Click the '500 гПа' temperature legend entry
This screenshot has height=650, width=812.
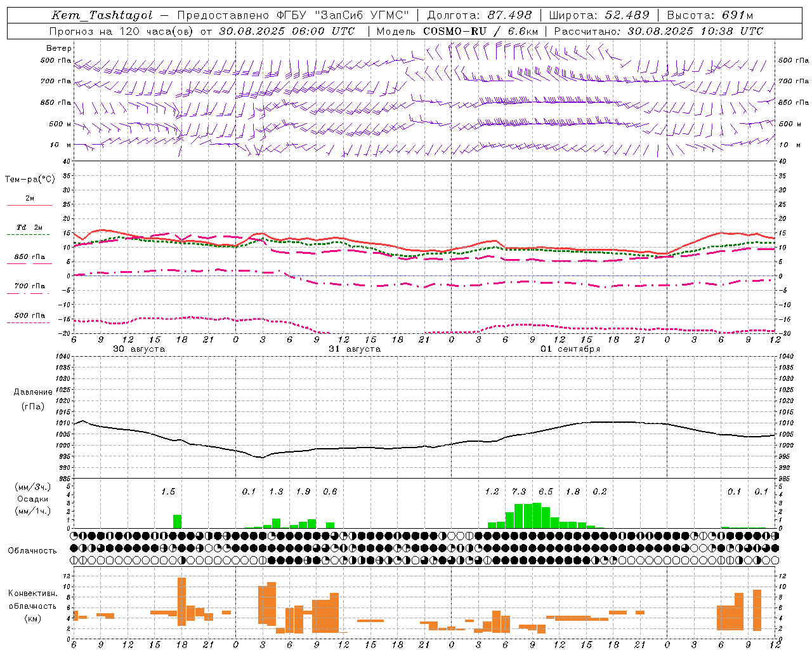(30, 315)
